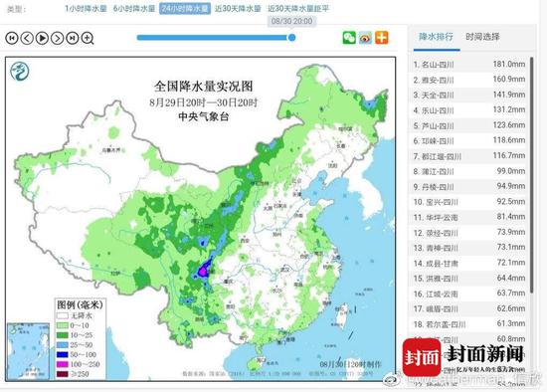Select ranking row 17. 峨眉-四川
This screenshot has height=392, width=547.
pos(468,308)
